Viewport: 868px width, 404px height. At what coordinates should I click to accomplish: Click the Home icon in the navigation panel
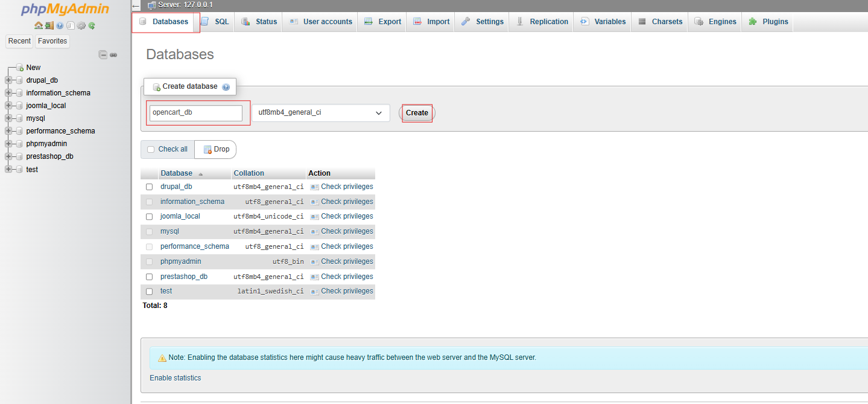coord(39,25)
